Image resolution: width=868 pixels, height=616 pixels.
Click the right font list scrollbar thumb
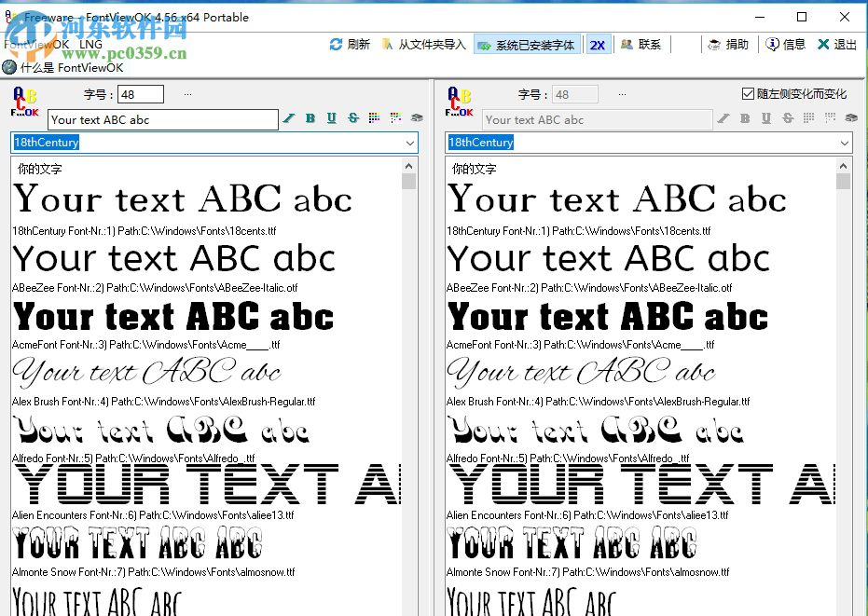(x=843, y=181)
